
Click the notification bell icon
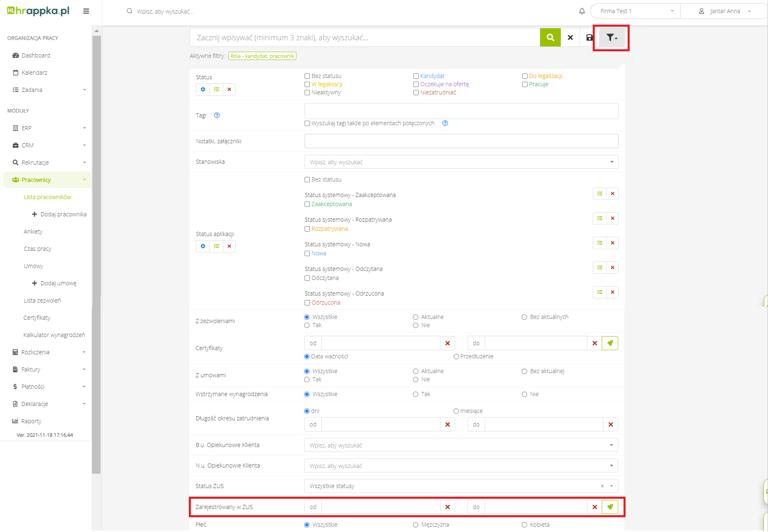tap(582, 11)
